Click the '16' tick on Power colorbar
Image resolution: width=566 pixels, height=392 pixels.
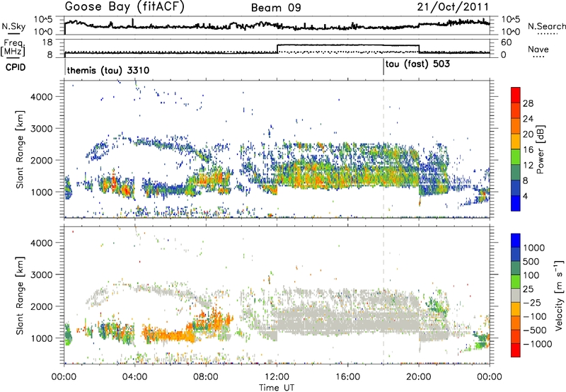[x=528, y=150]
